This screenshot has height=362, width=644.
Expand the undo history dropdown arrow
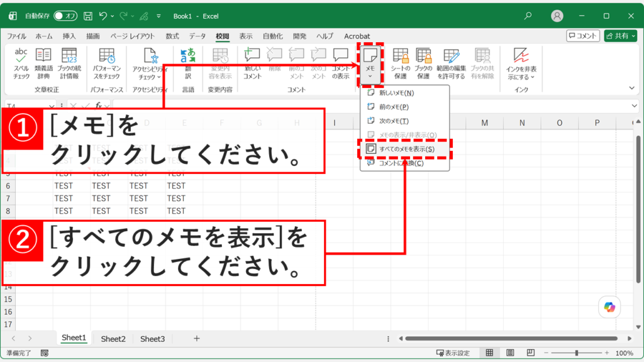112,16
